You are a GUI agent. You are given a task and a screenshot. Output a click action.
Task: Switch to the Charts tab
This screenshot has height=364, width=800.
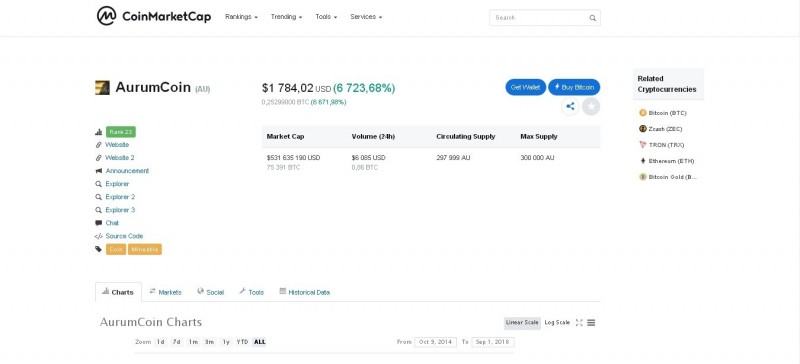click(x=118, y=292)
